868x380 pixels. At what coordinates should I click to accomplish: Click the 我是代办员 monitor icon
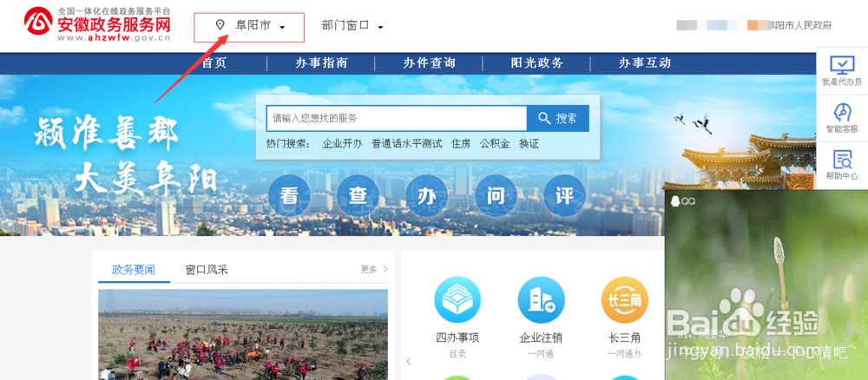coord(842,65)
